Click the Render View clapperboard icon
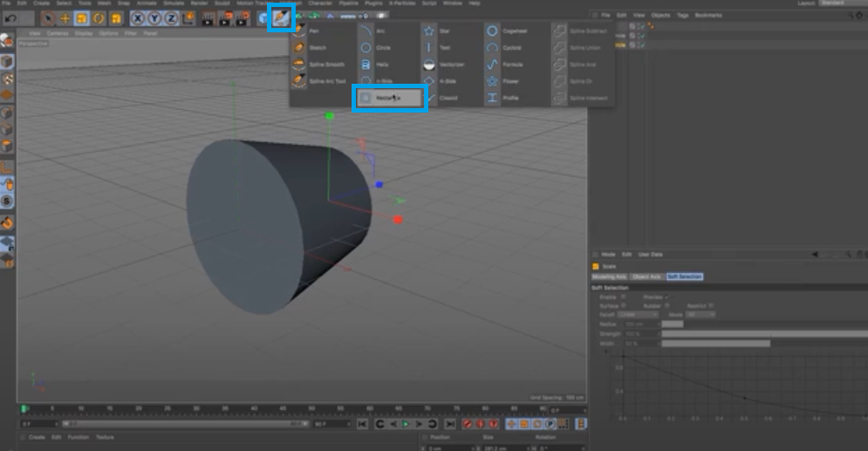Image resolution: width=868 pixels, height=451 pixels. (208, 19)
